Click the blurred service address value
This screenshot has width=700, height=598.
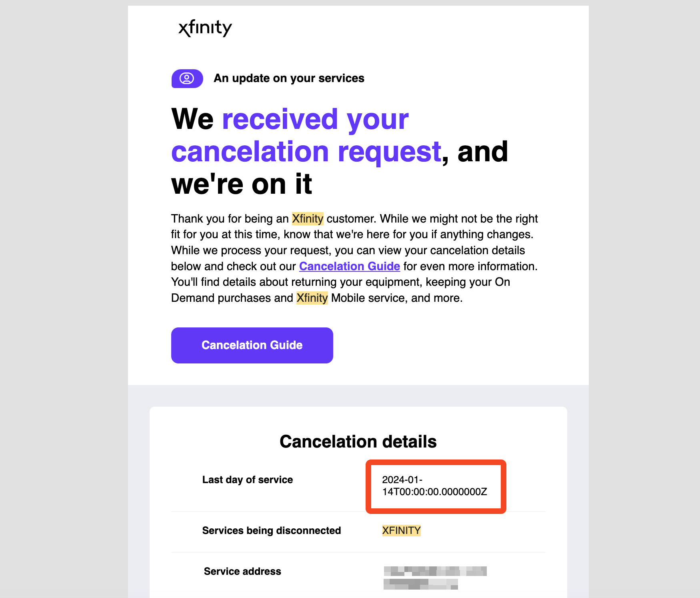pos(434,578)
